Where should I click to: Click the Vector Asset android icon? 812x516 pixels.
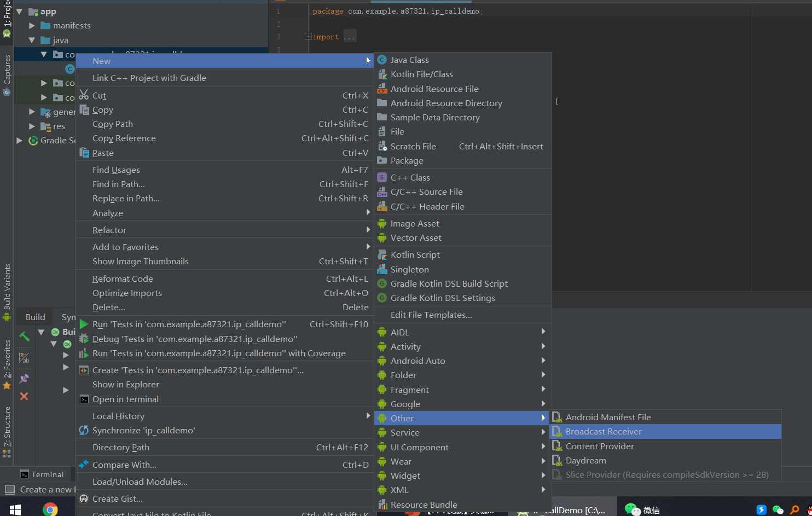[382, 237]
